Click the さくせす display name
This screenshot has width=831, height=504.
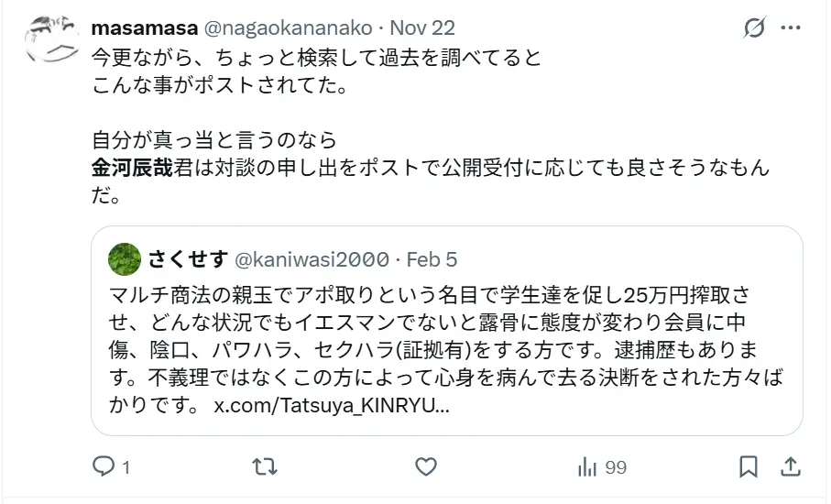(188, 259)
